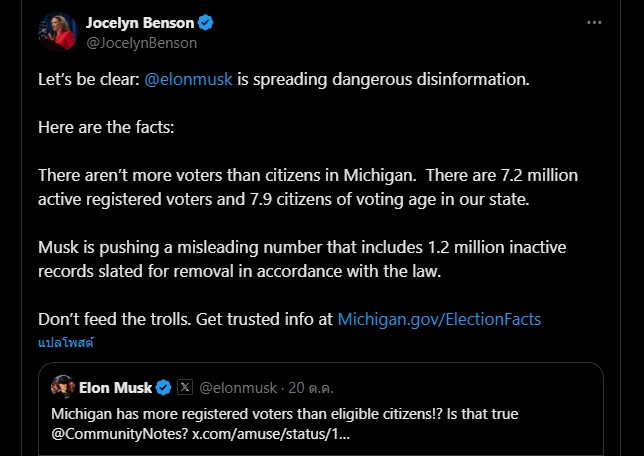Click Elon Musk's blue verified checkmark
The height and width of the screenshot is (456, 644).
(164, 388)
